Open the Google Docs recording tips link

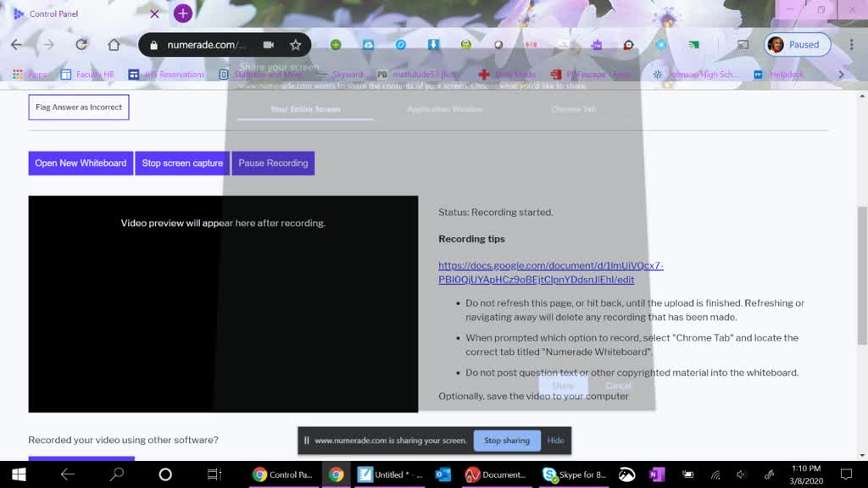550,272
